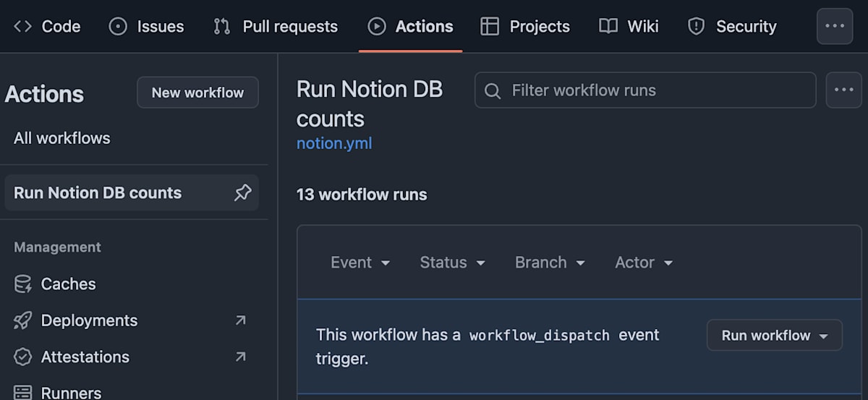Viewport: 868px width, 400px height.
Task: Click the external arrow beside Deployments
Action: pyautogui.click(x=241, y=320)
